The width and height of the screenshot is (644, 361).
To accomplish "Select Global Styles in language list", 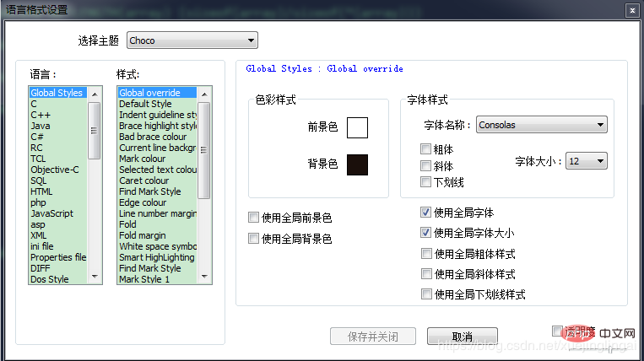I will [58, 93].
